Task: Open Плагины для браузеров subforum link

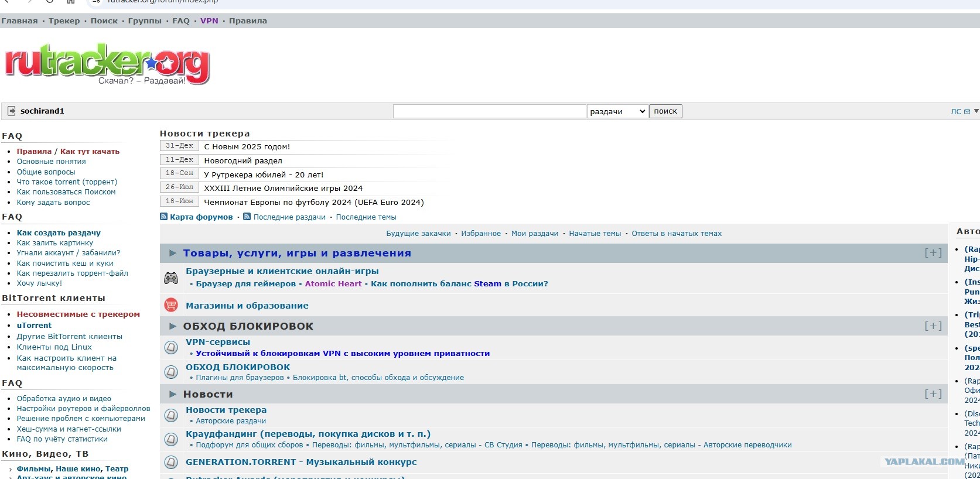Action: point(240,377)
